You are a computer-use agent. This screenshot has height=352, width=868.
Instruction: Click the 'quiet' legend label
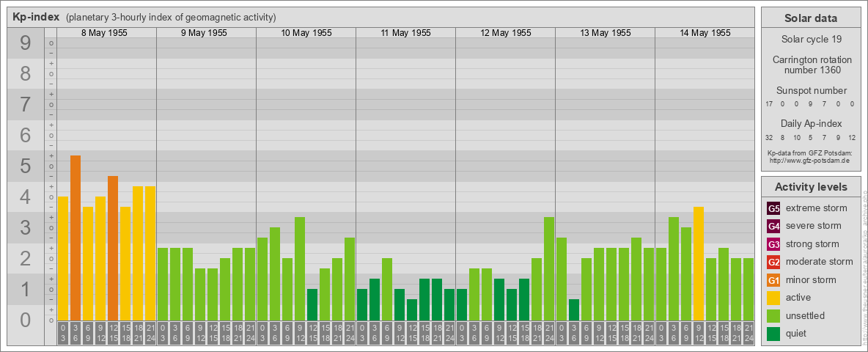798,334
